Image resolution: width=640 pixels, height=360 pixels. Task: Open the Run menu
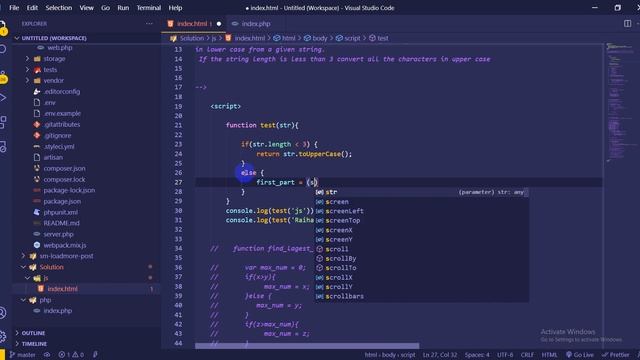(x=123, y=8)
